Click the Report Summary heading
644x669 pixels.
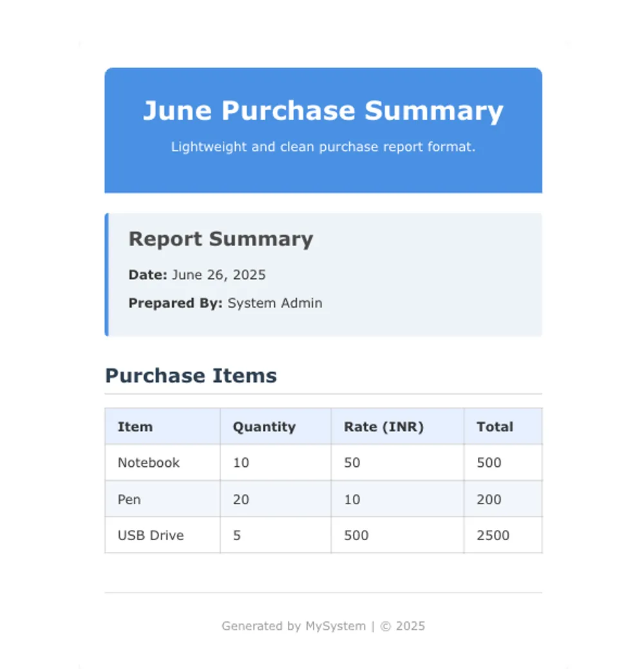(x=221, y=239)
